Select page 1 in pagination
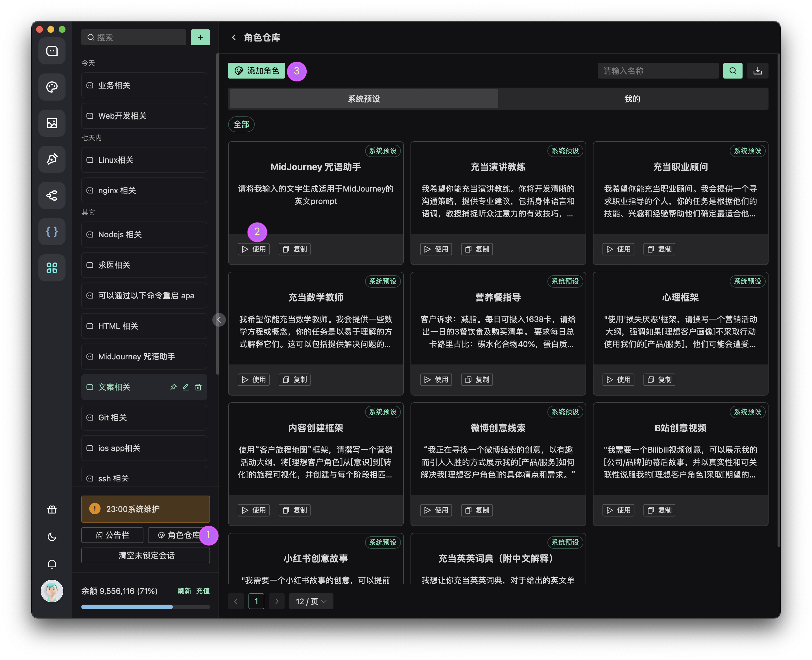This screenshot has height=660, width=812. coord(256,601)
